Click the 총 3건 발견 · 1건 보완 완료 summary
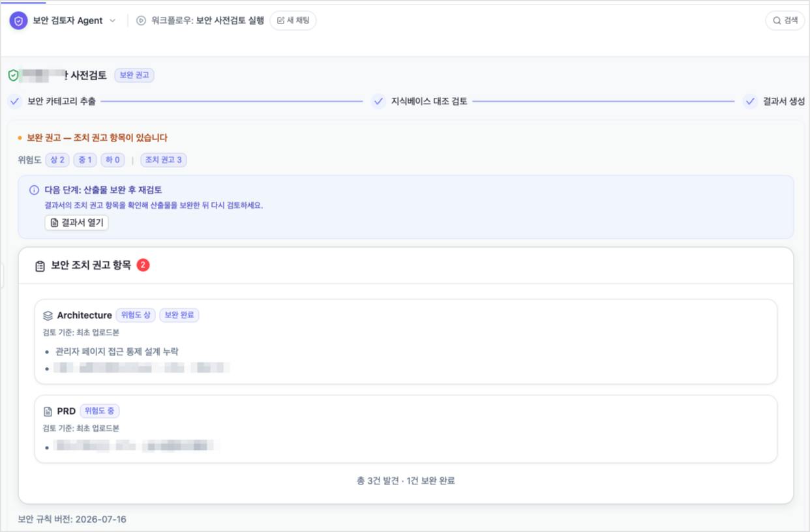The image size is (810, 532). (406, 481)
